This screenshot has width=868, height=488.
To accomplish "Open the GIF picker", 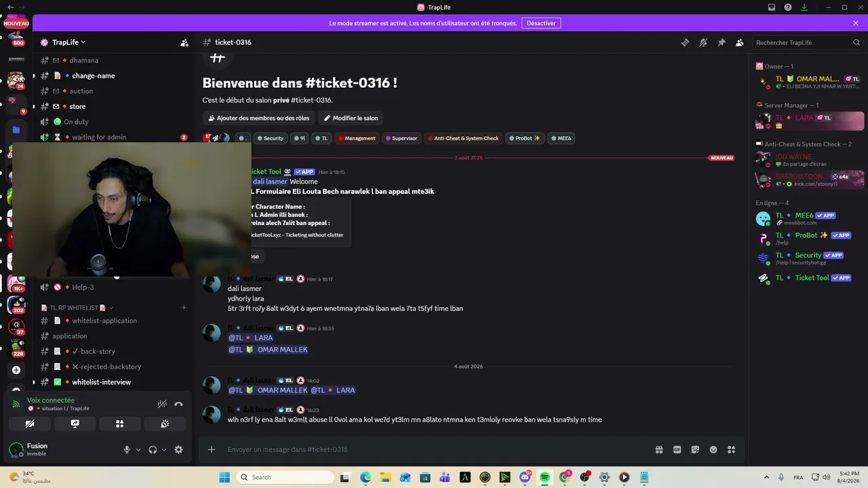I will coord(677,449).
